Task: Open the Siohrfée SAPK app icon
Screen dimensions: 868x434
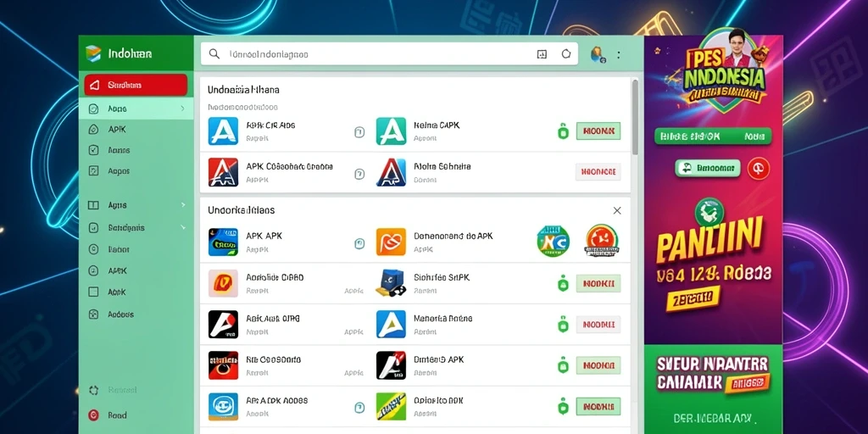Action: click(391, 283)
